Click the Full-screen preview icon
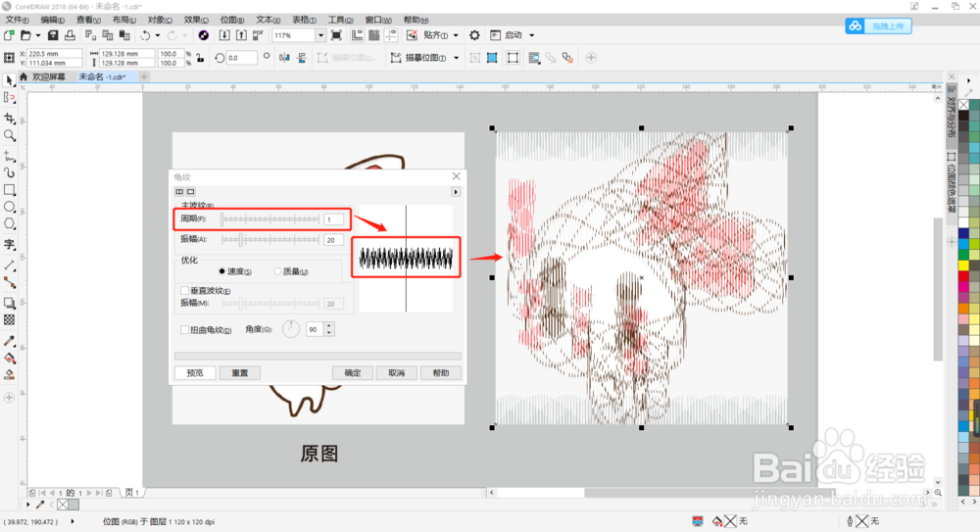Image resolution: width=980 pixels, height=532 pixels. point(336,35)
